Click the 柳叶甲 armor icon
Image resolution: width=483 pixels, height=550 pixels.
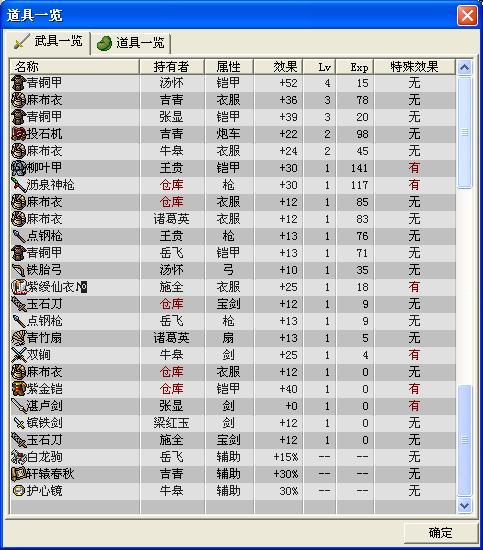tap(19, 168)
